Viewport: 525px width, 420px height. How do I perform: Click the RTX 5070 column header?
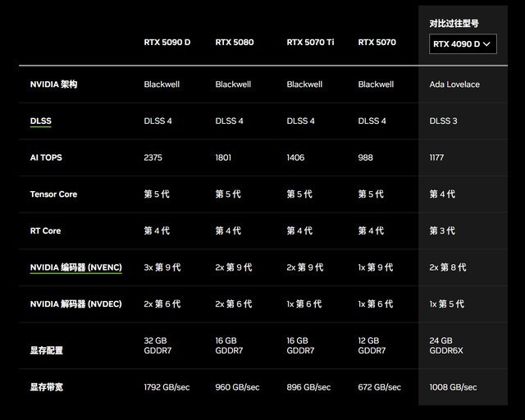pos(377,42)
